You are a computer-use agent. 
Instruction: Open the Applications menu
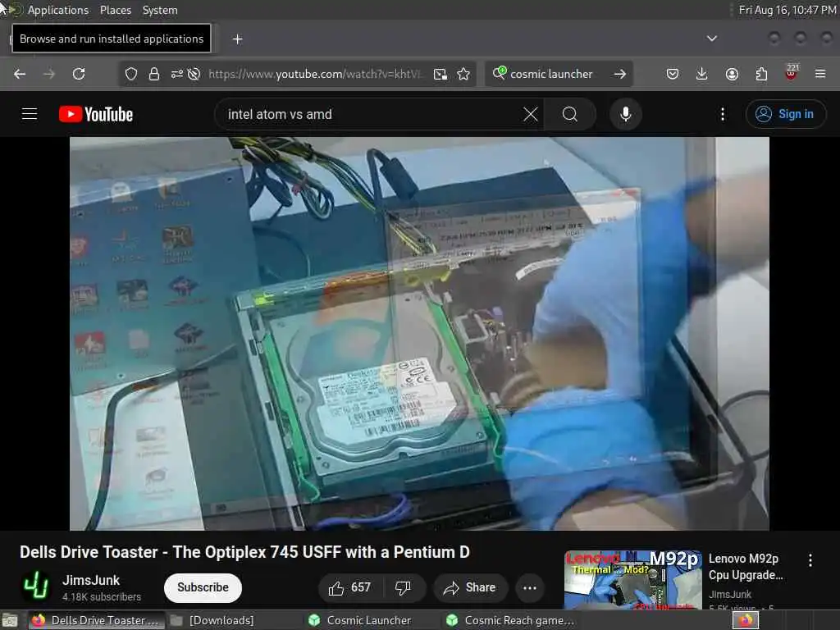(x=58, y=10)
